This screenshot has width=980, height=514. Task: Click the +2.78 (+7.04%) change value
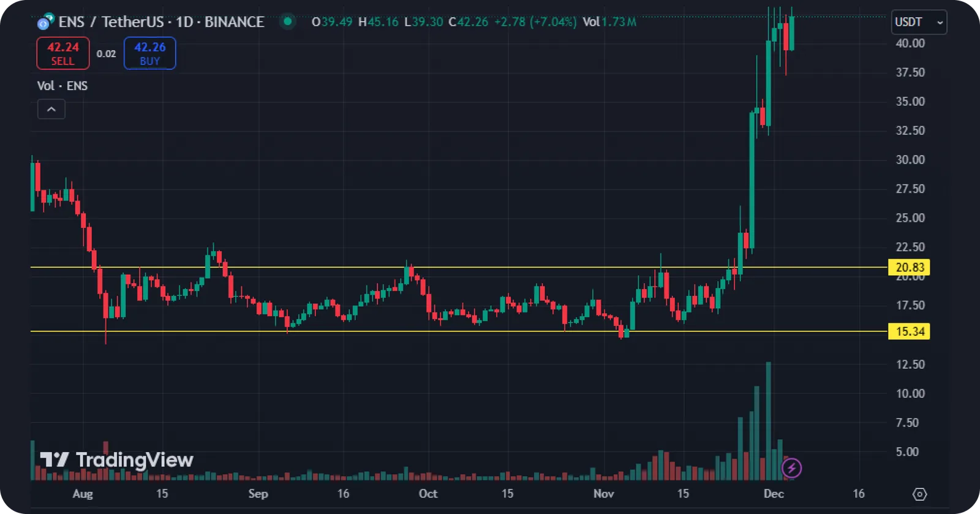pos(535,22)
